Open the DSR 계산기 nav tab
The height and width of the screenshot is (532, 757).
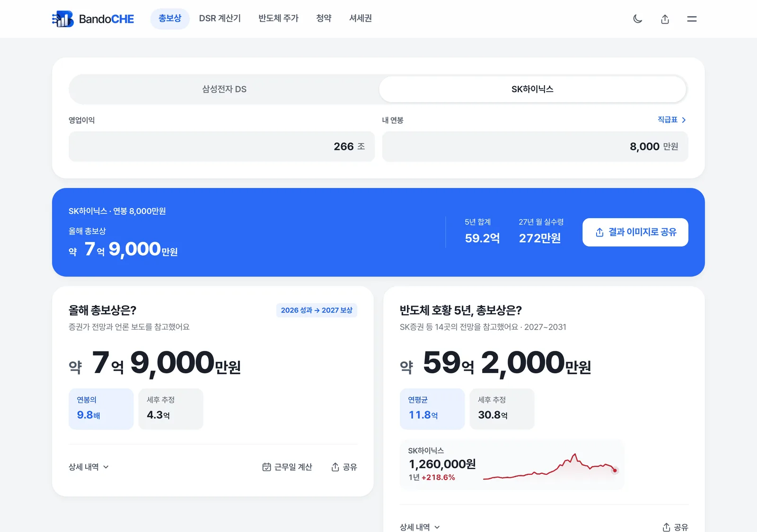pyautogui.click(x=220, y=18)
